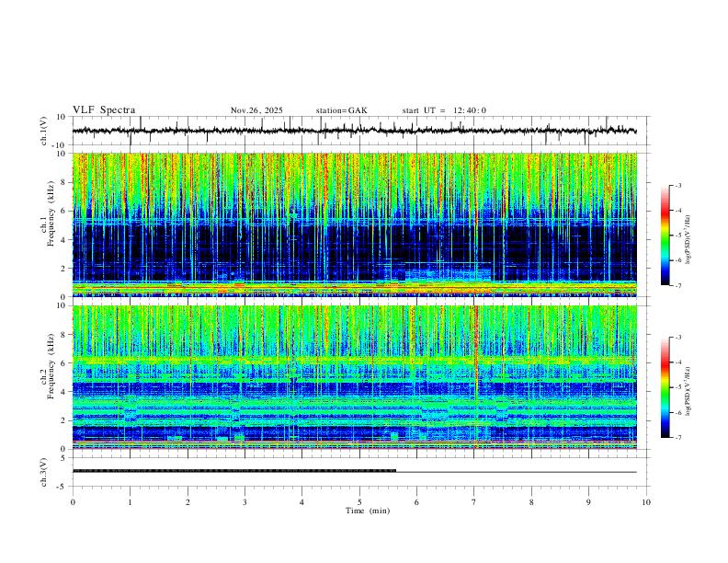Click the thick ch.3 signal bar
The height and width of the screenshot is (563, 728).
(x=234, y=471)
